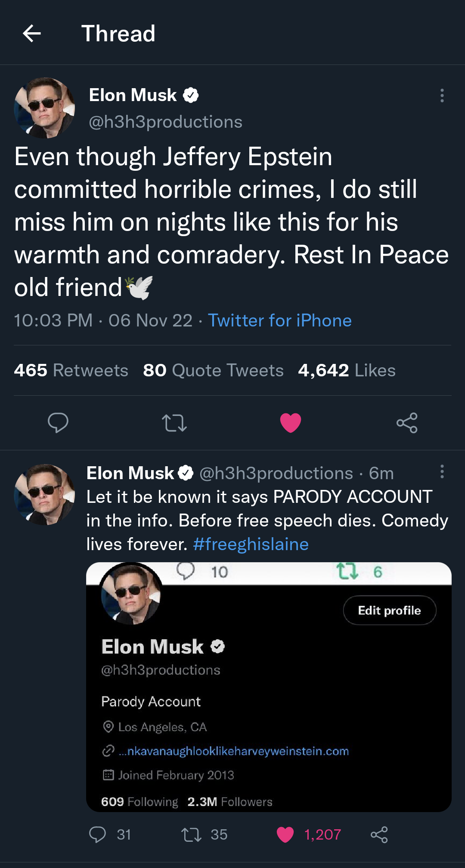
Task: View the 4,642 Likes list
Action: (347, 370)
